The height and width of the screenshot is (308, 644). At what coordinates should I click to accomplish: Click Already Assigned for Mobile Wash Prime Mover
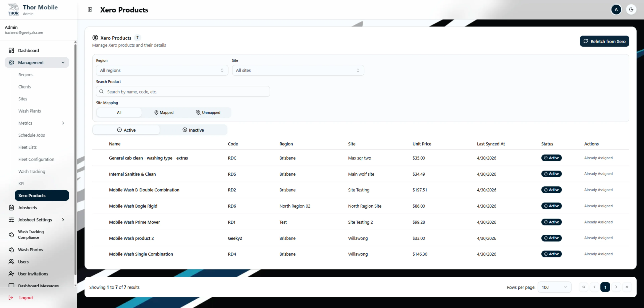click(598, 222)
